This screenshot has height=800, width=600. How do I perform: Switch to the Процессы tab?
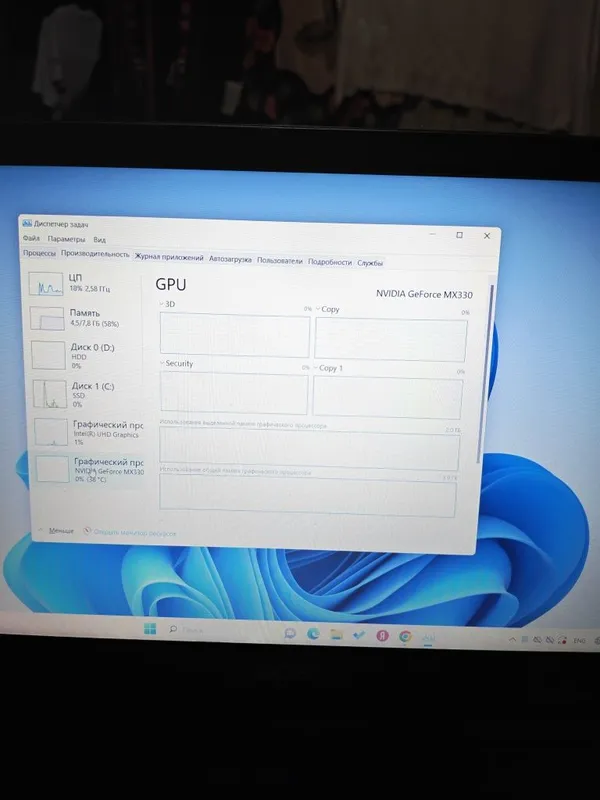click(39, 253)
